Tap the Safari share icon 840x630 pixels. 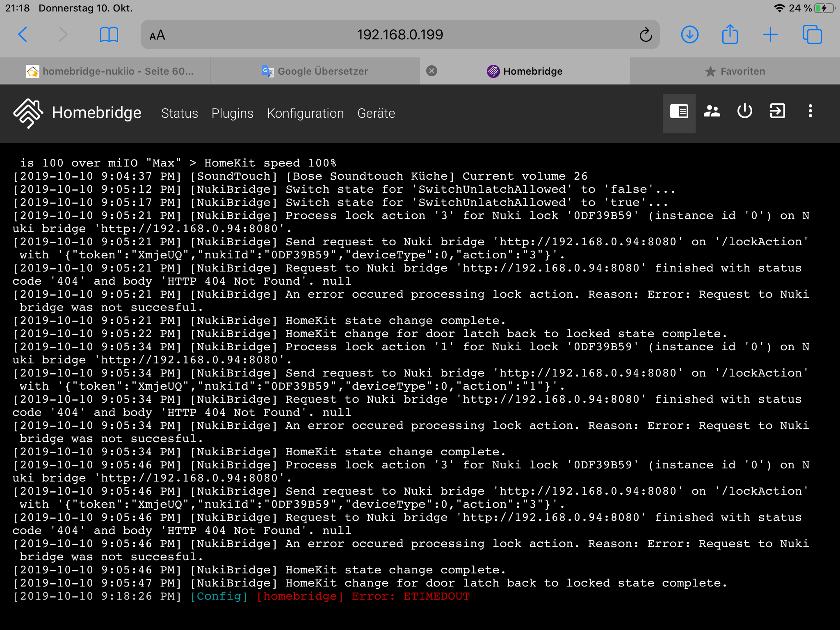(730, 34)
